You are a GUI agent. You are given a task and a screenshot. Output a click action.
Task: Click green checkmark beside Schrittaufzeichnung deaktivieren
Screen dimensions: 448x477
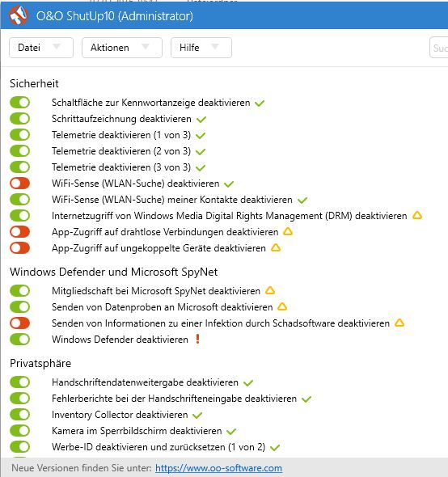(x=201, y=120)
